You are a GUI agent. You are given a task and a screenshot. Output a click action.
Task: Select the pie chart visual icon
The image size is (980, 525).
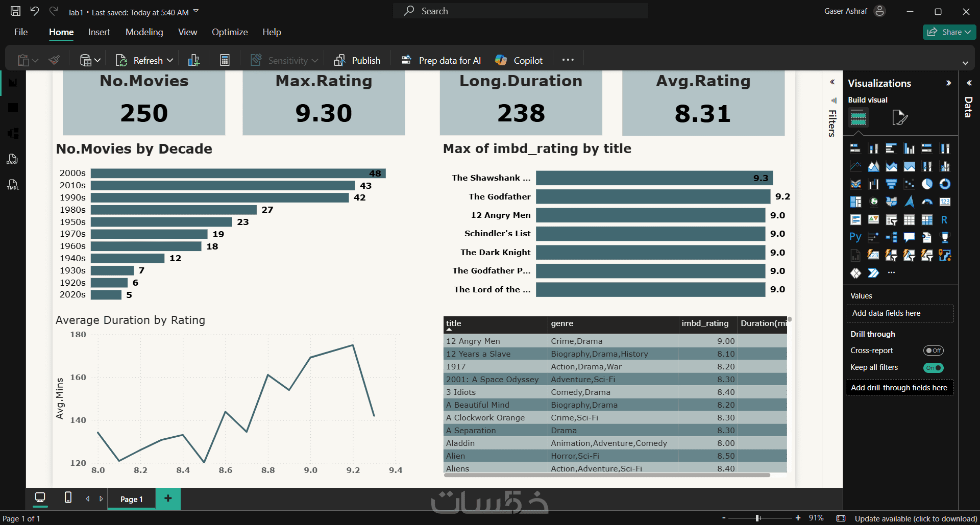click(x=927, y=184)
